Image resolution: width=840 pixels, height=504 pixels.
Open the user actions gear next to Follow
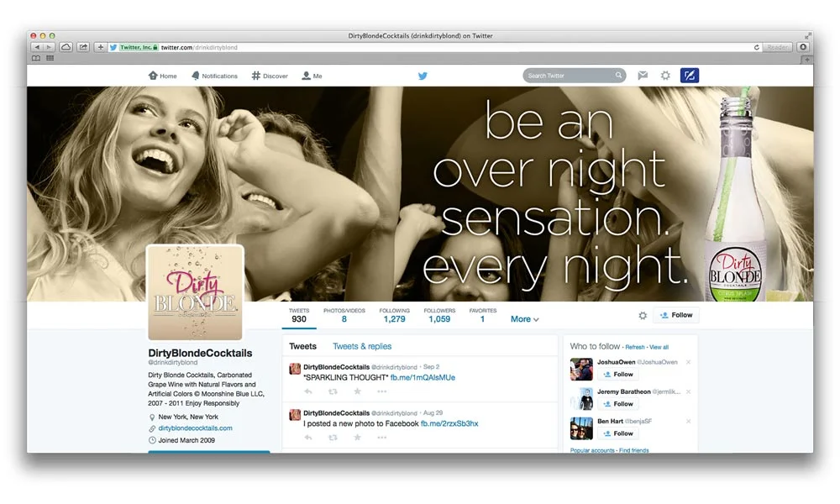click(x=643, y=316)
